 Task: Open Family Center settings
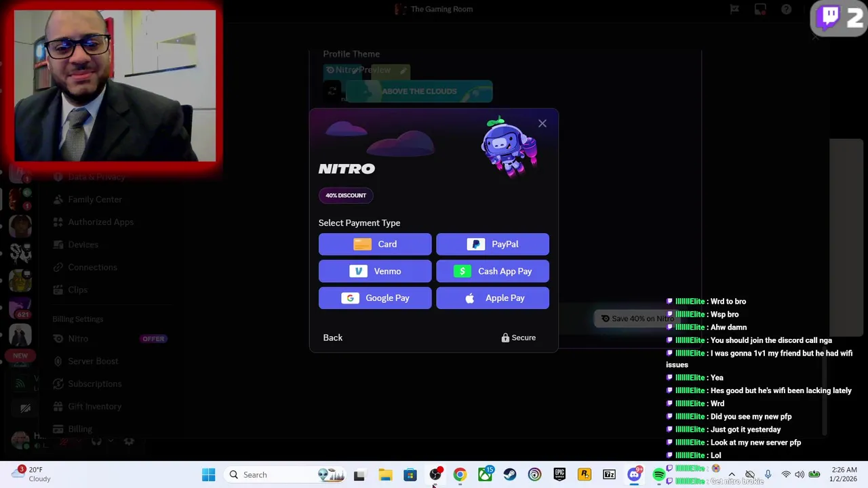pos(95,199)
